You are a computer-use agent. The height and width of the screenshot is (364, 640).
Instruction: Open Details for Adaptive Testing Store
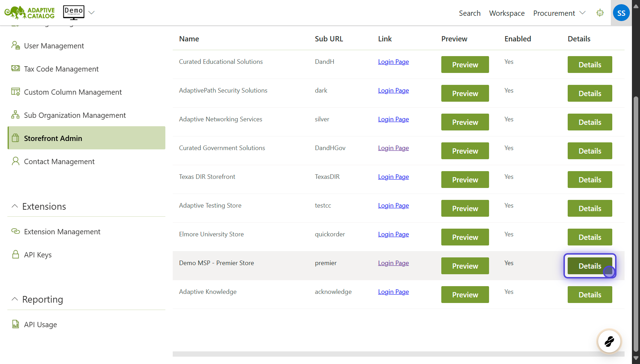[590, 208]
